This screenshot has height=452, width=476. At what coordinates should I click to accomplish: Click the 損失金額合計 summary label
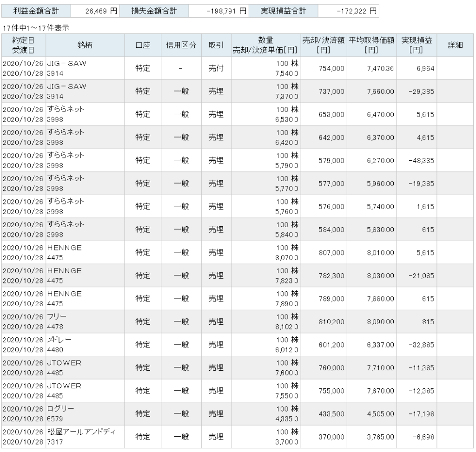[x=154, y=11]
